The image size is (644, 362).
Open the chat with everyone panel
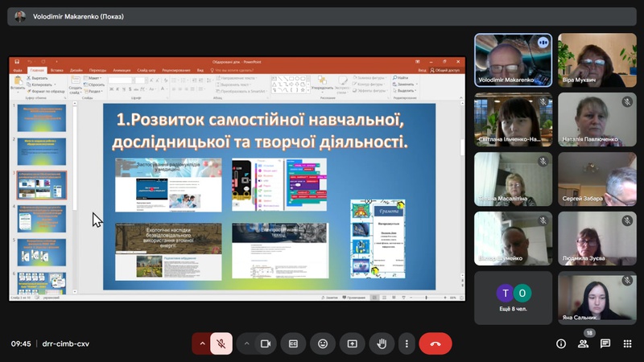click(x=605, y=343)
